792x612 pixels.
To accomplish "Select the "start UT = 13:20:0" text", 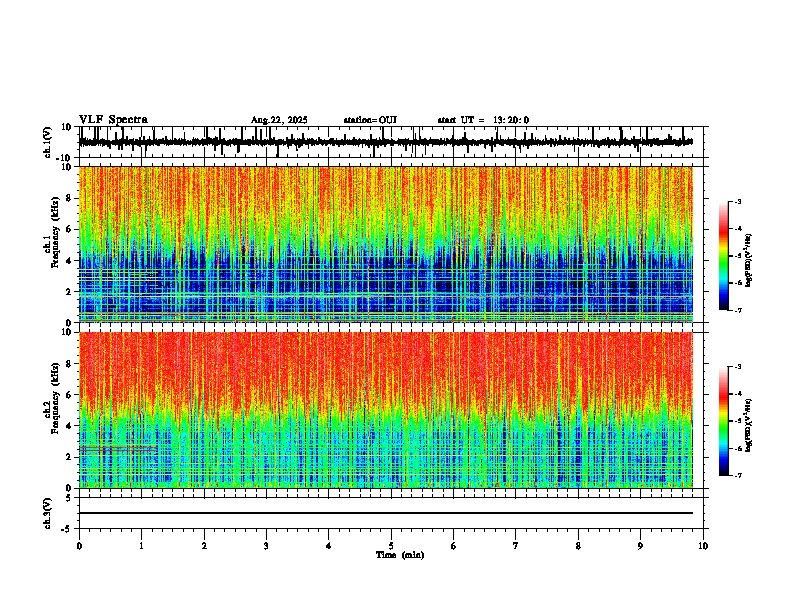I will coord(483,120).
